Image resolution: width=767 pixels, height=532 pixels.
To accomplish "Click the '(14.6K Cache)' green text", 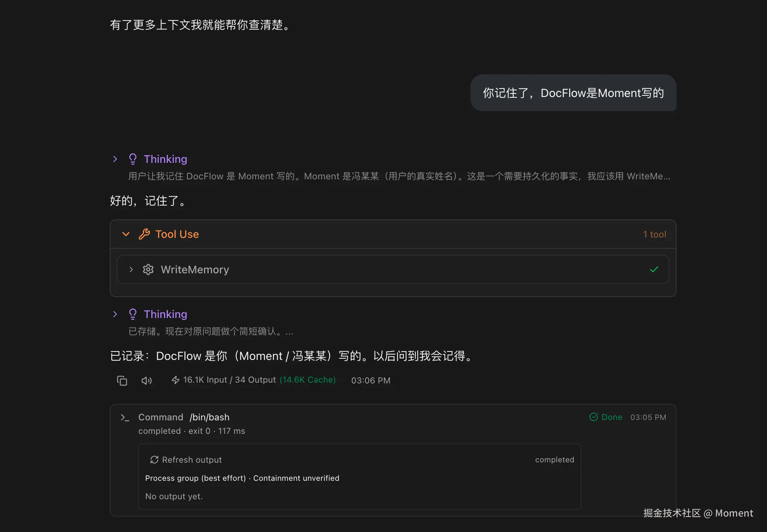I will click(308, 380).
